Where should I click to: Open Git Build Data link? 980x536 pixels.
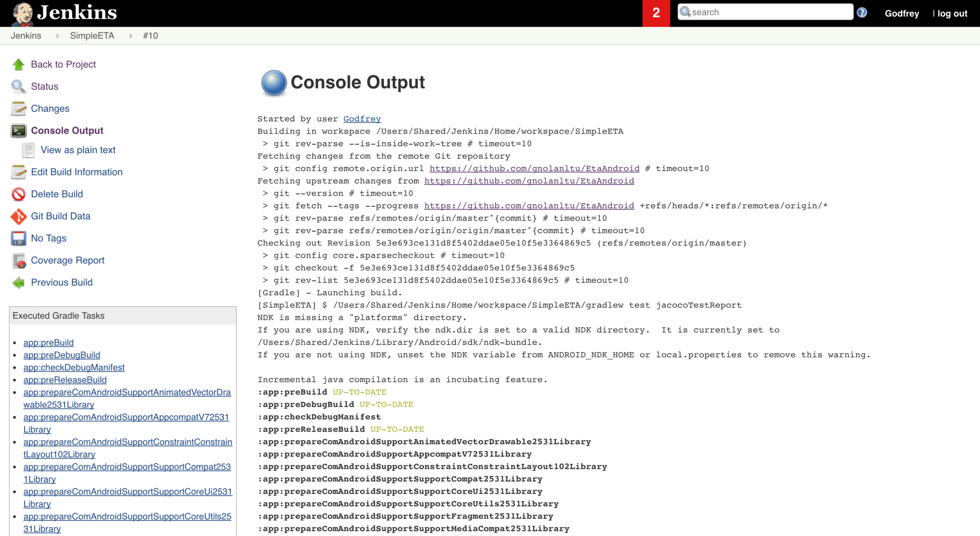coord(60,216)
